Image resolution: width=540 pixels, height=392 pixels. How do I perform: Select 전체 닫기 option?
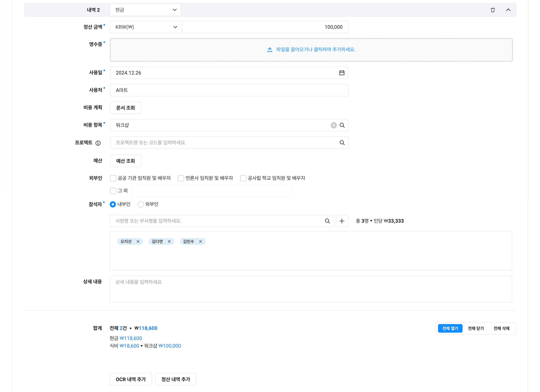476,328
